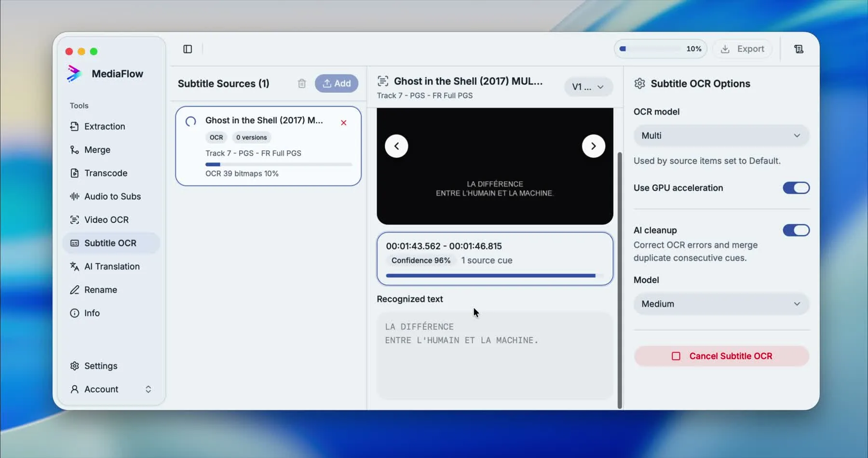The height and width of the screenshot is (458, 868).
Task: Click the spinner icon on the source card
Action: (191, 121)
